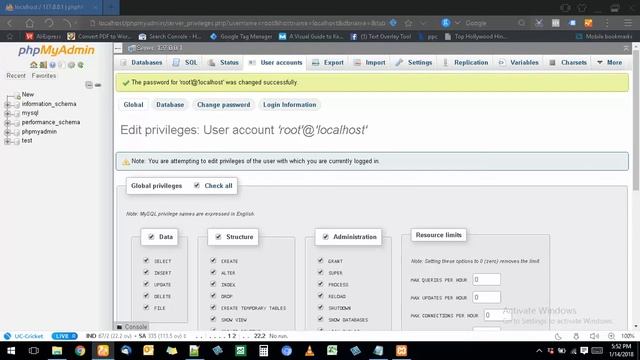Open the Import tab
This screenshot has height=360, width=640.
point(369,62)
